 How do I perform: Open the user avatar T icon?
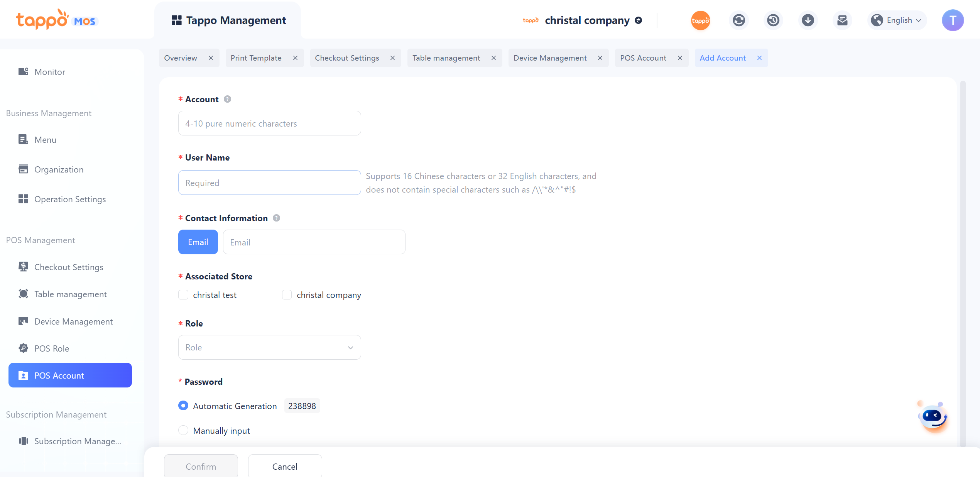(952, 20)
